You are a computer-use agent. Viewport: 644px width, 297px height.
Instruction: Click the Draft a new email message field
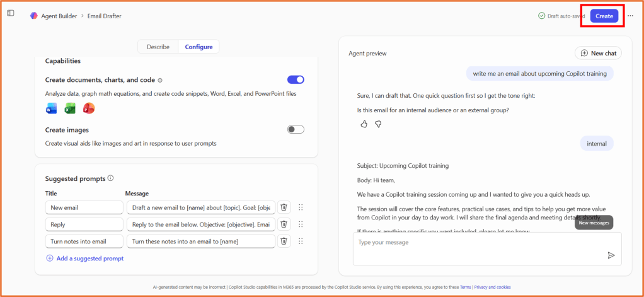click(x=201, y=207)
